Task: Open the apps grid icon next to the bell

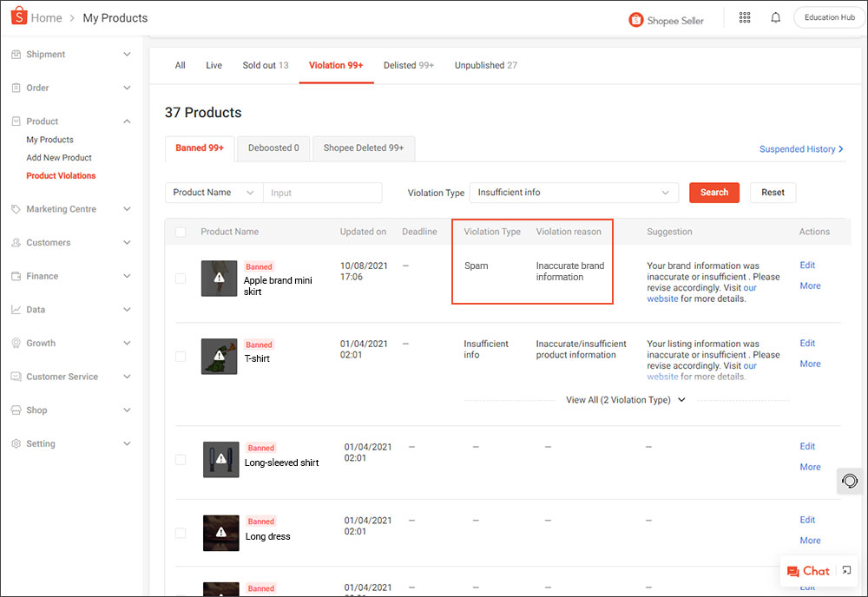Action: point(745,17)
